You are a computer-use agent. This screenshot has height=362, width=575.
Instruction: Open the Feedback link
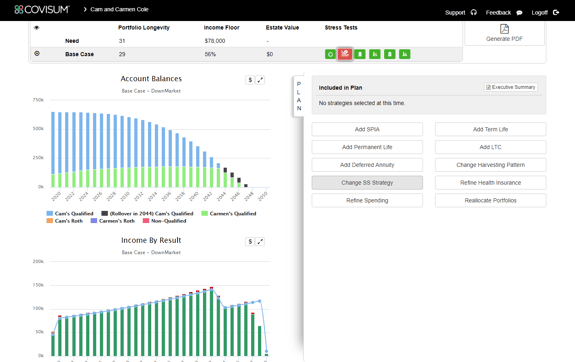coord(498,12)
